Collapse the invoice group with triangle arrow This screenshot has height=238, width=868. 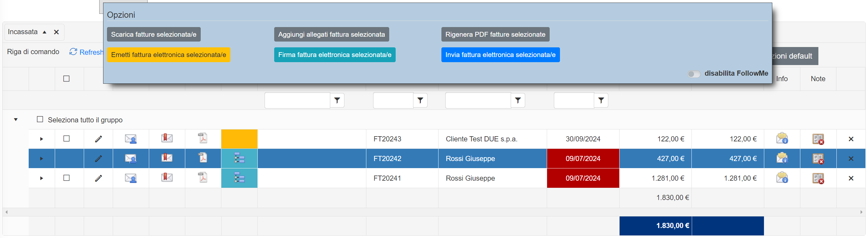15,119
